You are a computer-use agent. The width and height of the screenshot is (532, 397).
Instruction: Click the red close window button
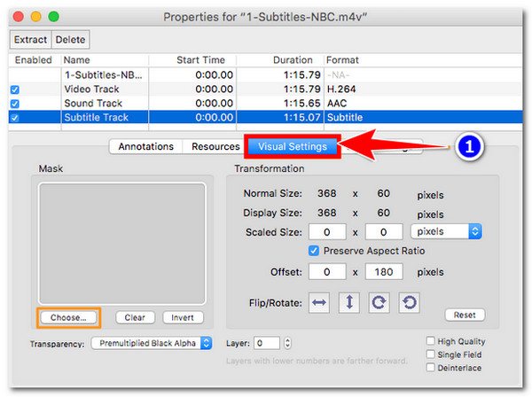[x=19, y=17]
